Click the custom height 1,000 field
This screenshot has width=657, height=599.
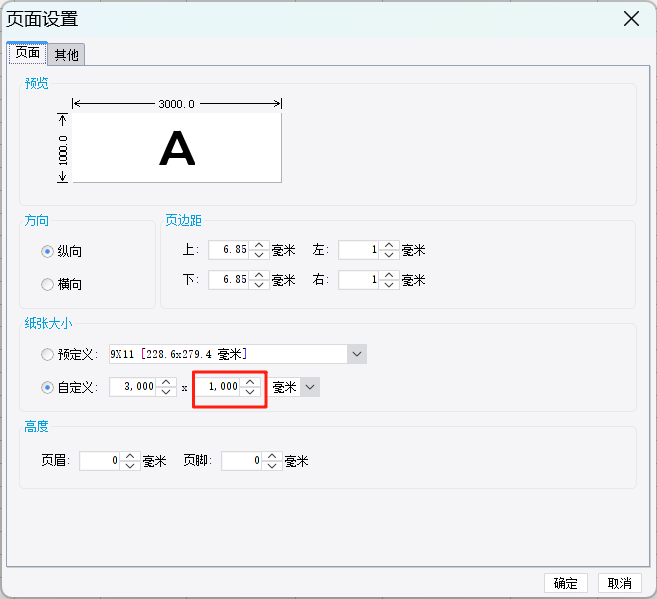[x=218, y=387]
